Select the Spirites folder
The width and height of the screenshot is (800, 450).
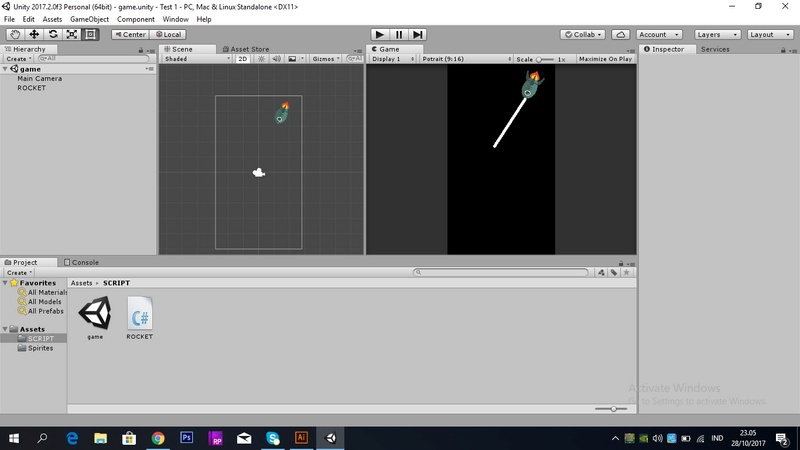click(x=35, y=348)
